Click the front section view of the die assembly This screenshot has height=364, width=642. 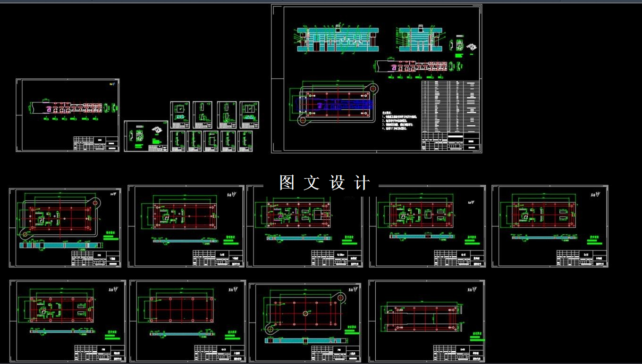coord(338,38)
